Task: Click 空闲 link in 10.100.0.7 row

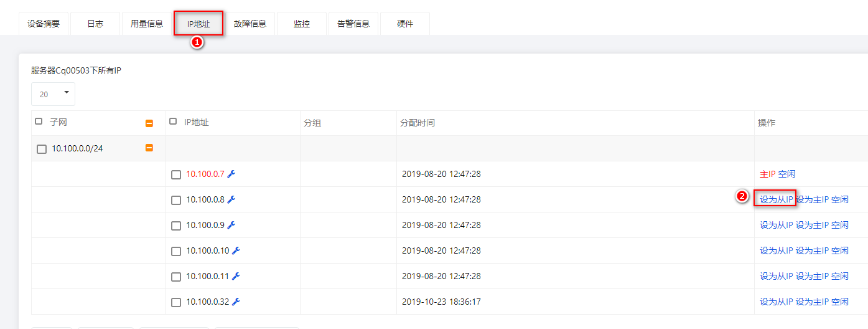Action: (x=786, y=174)
